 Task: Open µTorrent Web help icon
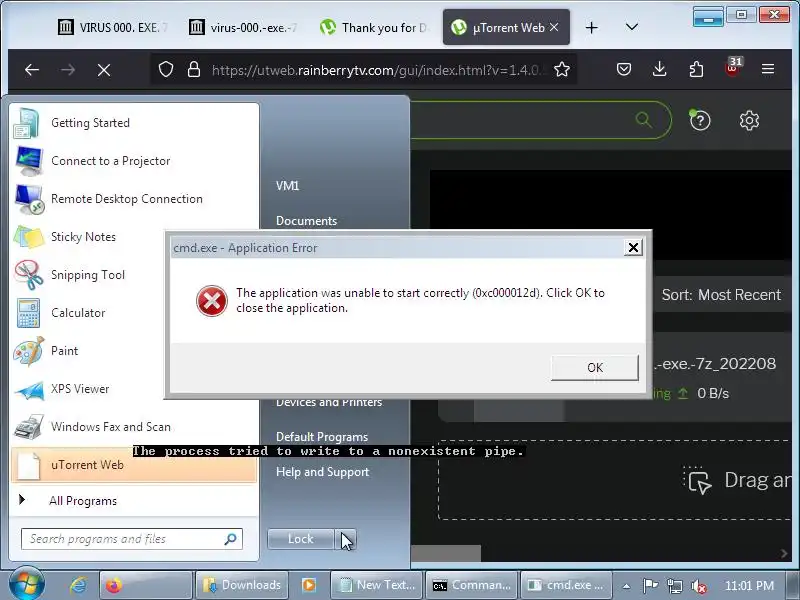699,120
